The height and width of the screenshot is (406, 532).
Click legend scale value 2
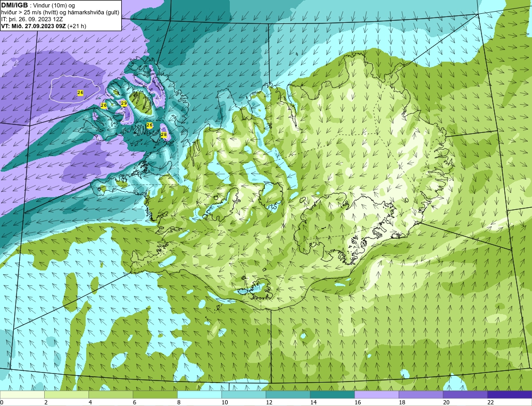46,402
